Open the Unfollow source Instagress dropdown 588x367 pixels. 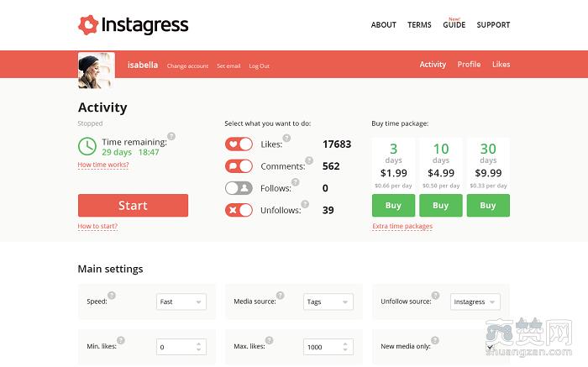[475, 301]
